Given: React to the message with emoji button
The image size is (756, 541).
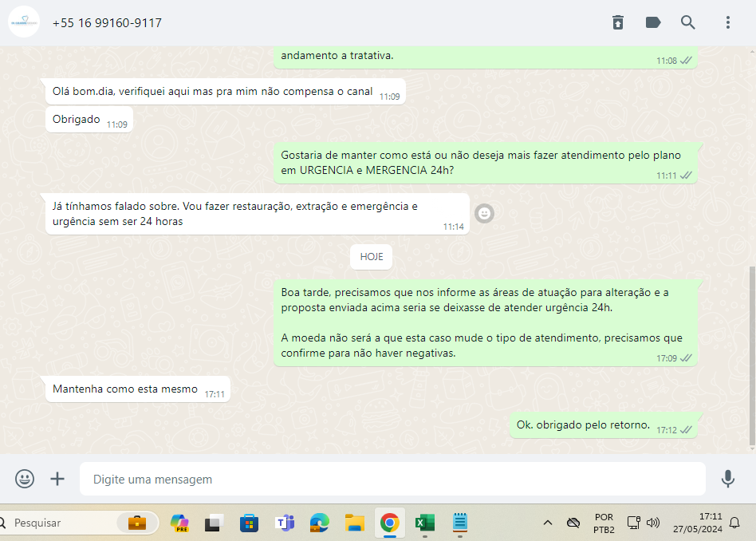Looking at the screenshot, I should (484, 213).
